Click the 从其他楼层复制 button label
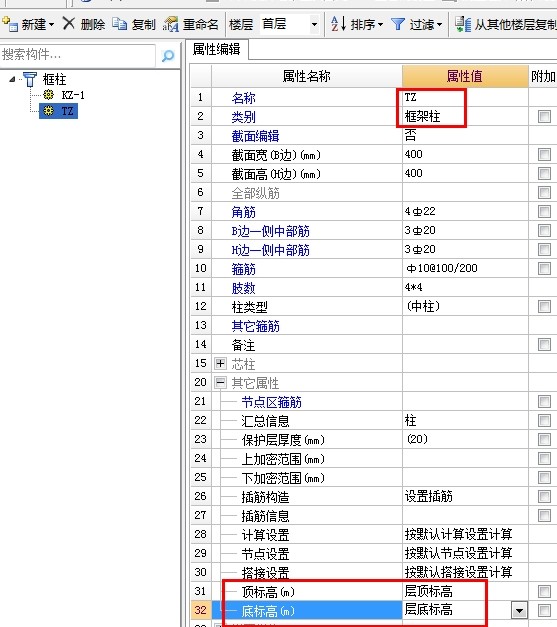The image size is (557, 627). 515,24
